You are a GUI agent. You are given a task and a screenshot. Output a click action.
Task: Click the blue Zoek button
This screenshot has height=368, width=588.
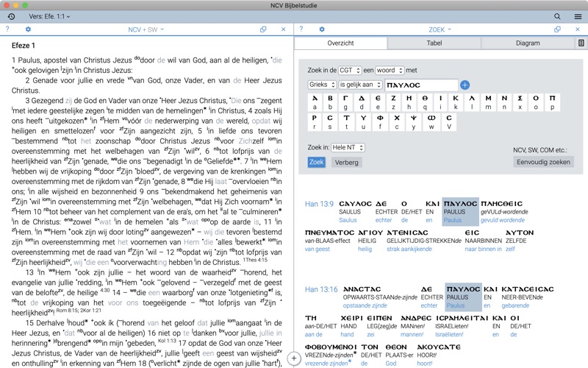(317, 162)
